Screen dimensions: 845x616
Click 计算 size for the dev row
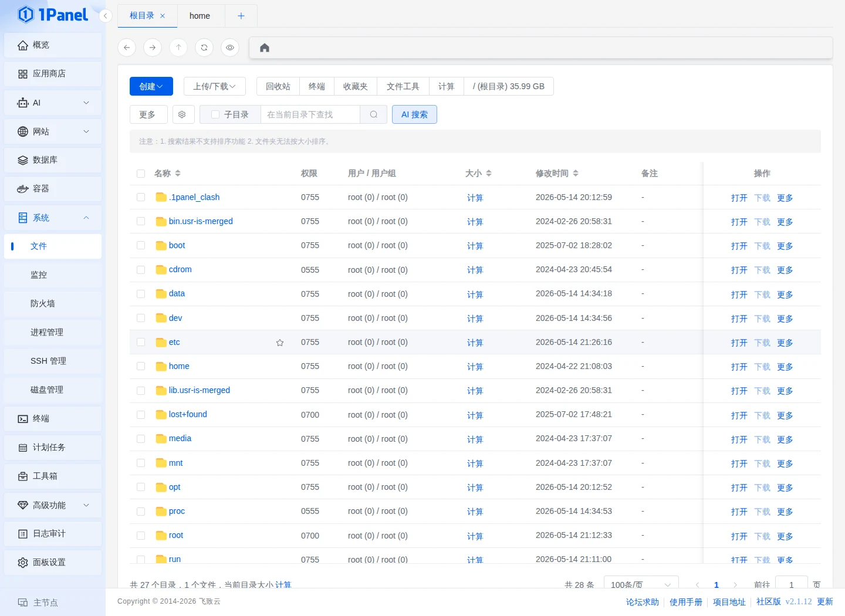click(475, 319)
